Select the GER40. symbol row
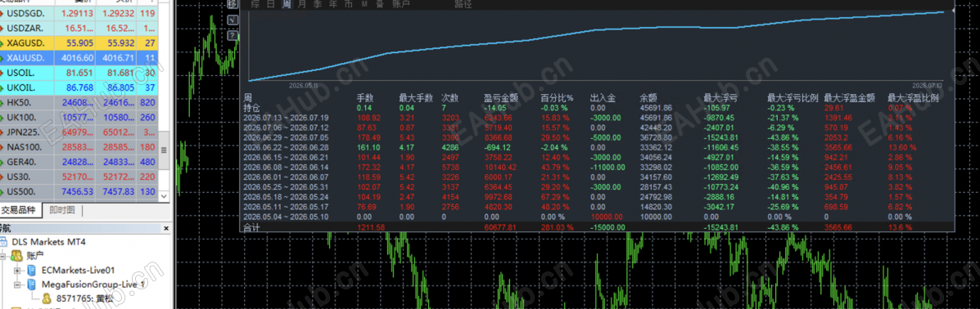The image size is (980, 309). coord(79,162)
